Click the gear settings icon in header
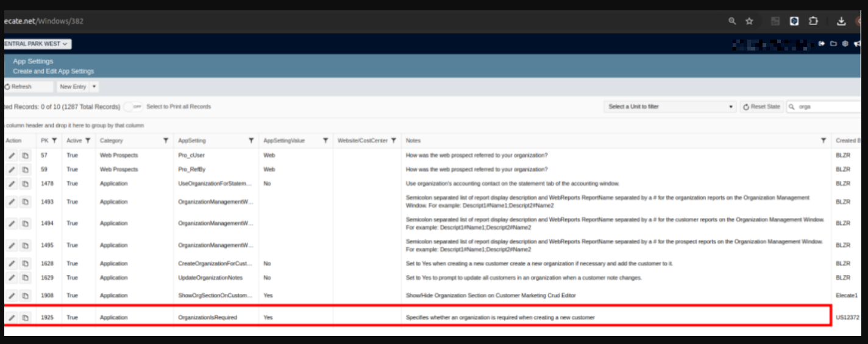The width and height of the screenshot is (868, 344). point(845,44)
